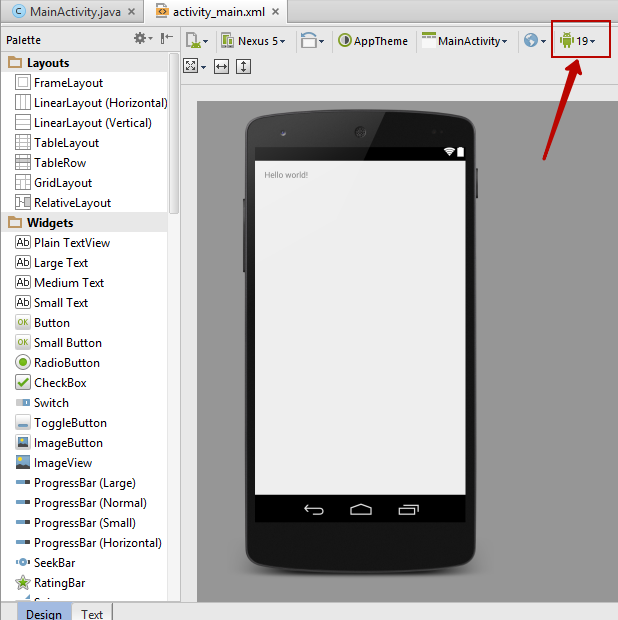Close the activity_main.xml tab

pos(275,12)
